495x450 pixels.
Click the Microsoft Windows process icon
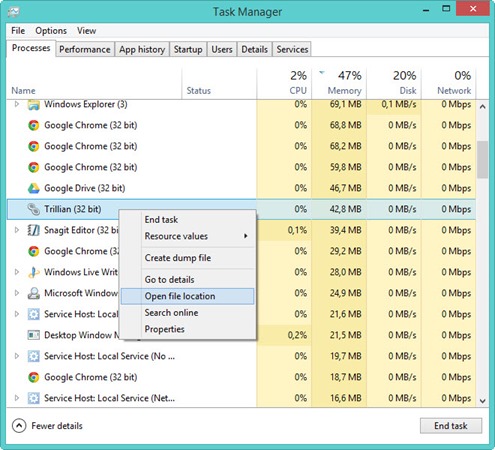(33, 293)
